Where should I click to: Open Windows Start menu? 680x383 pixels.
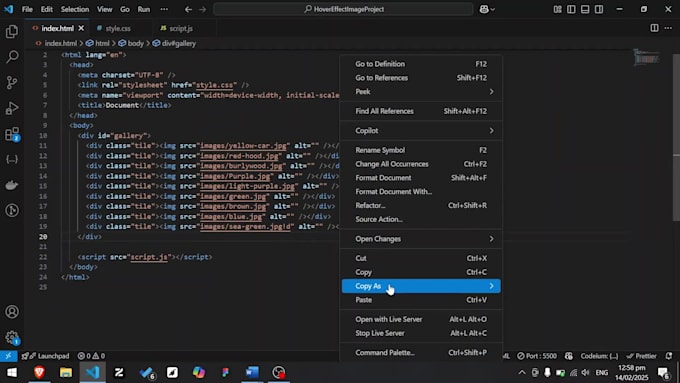pyautogui.click(x=12, y=372)
